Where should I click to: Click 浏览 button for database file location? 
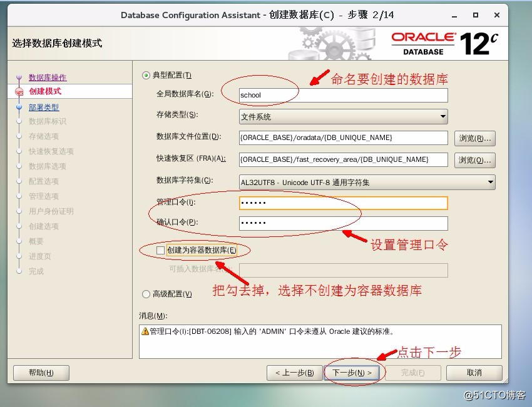click(x=474, y=138)
